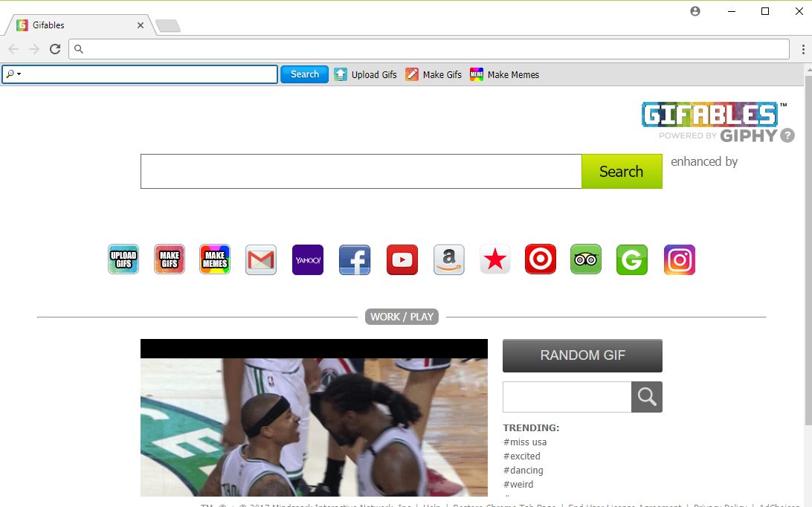Image resolution: width=812 pixels, height=507 pixels.
Task: Open the Yahoo shortcut icon
Action: point(308,259)
